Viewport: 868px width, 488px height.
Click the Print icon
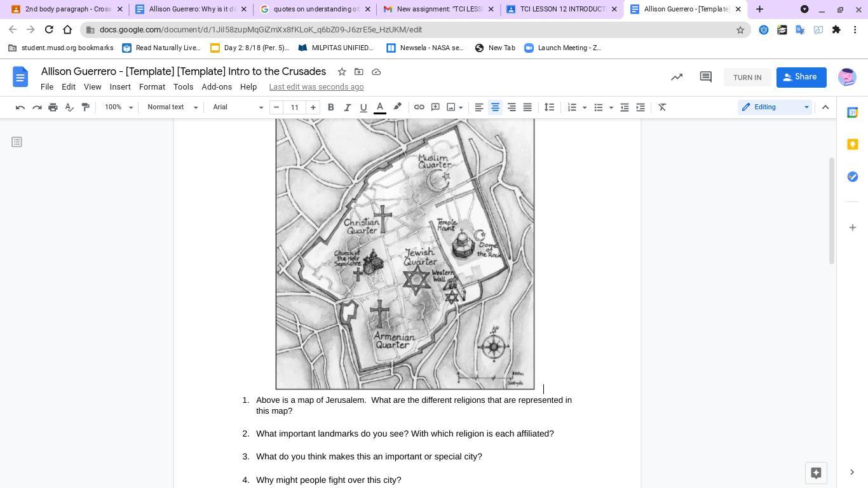tap(53, 107)
